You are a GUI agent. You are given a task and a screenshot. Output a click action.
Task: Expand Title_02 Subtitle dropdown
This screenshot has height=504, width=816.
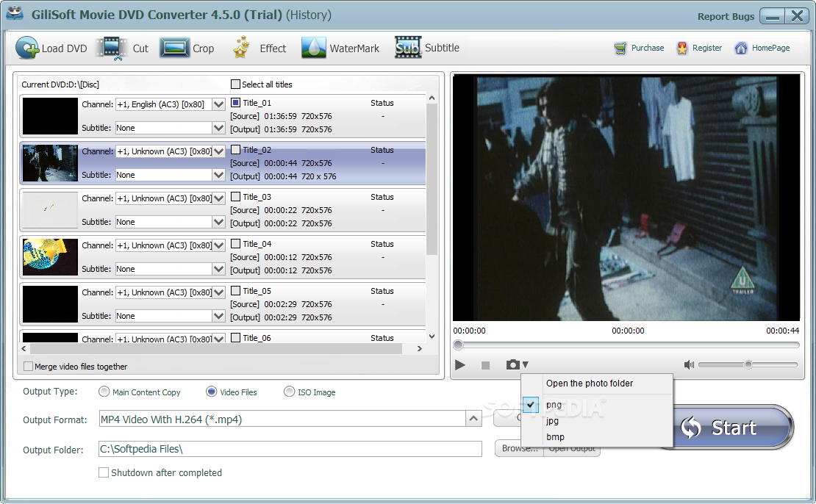click(x=218, y=175)
